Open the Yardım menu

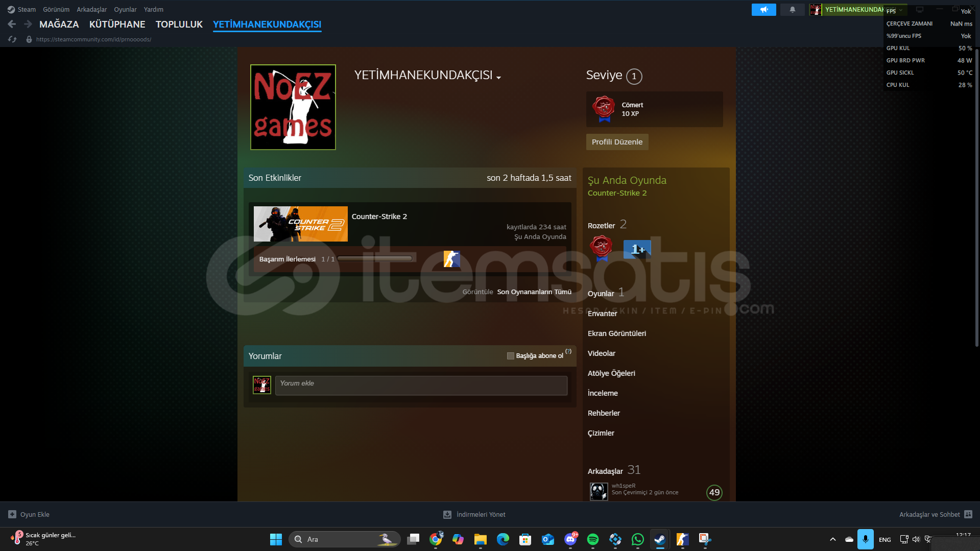[154, 9]
